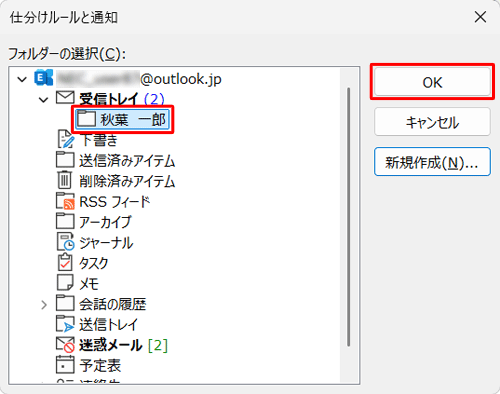The width and height of the screenshot is (500, 394).
Task: Click the 送信トレイ outbox arrow icon
Action: 65,324
